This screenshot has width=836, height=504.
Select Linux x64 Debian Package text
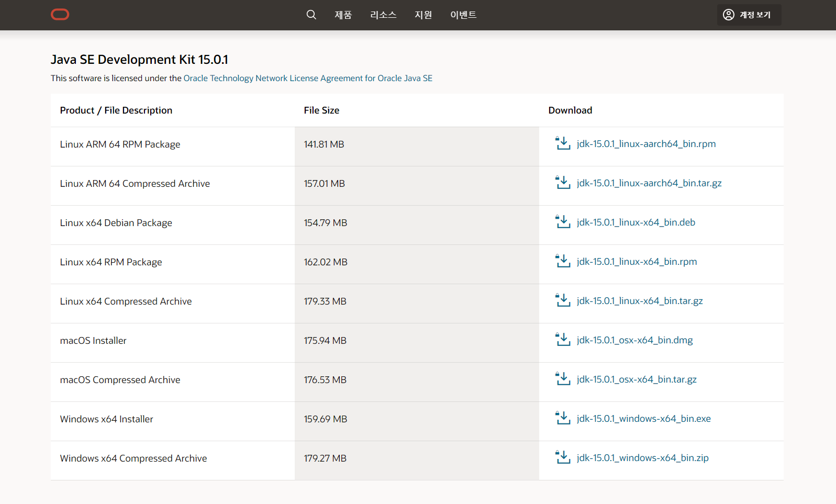click(x=116, y=223)
